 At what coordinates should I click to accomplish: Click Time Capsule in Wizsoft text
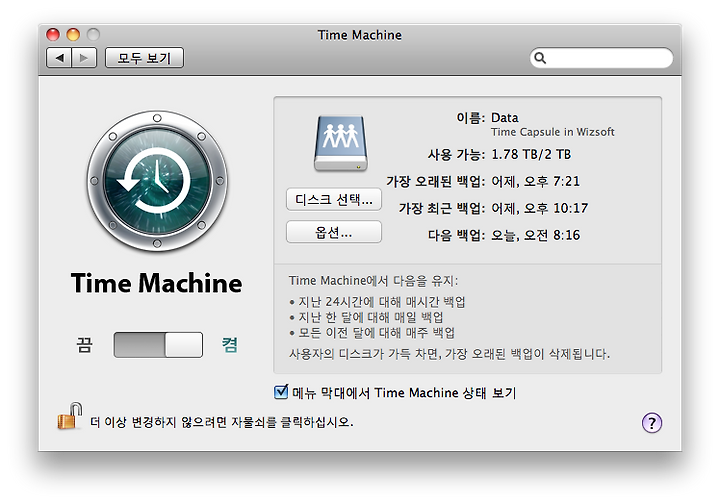click(552, 132)
